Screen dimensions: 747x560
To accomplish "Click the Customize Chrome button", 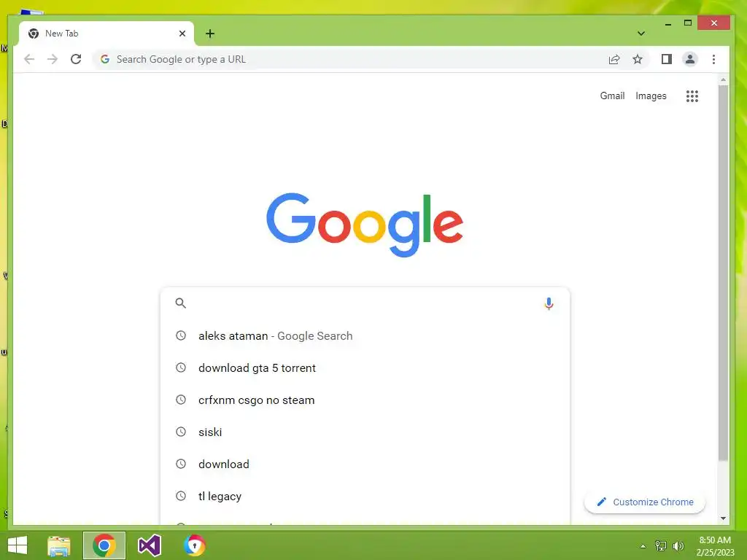I will point(645,502).
